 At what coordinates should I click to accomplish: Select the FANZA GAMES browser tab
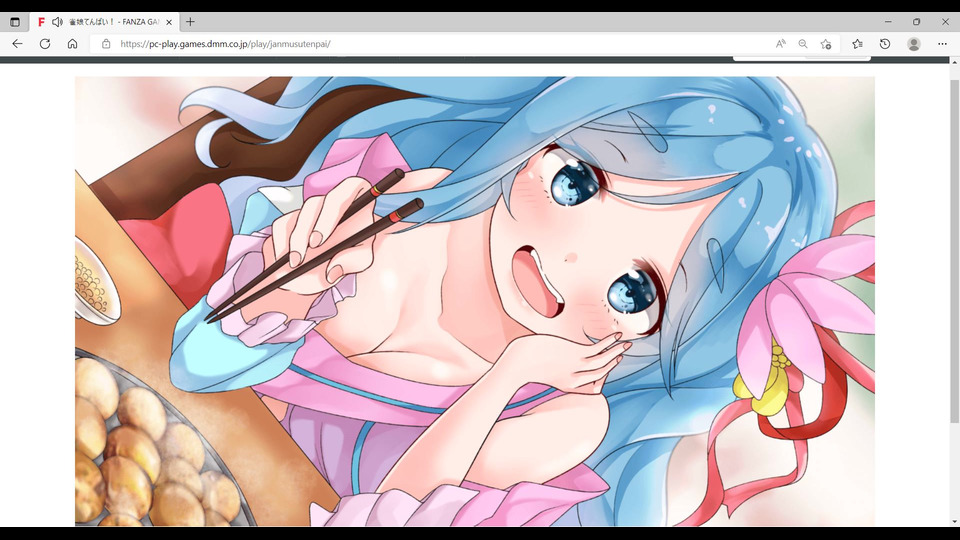pos(103,22)
